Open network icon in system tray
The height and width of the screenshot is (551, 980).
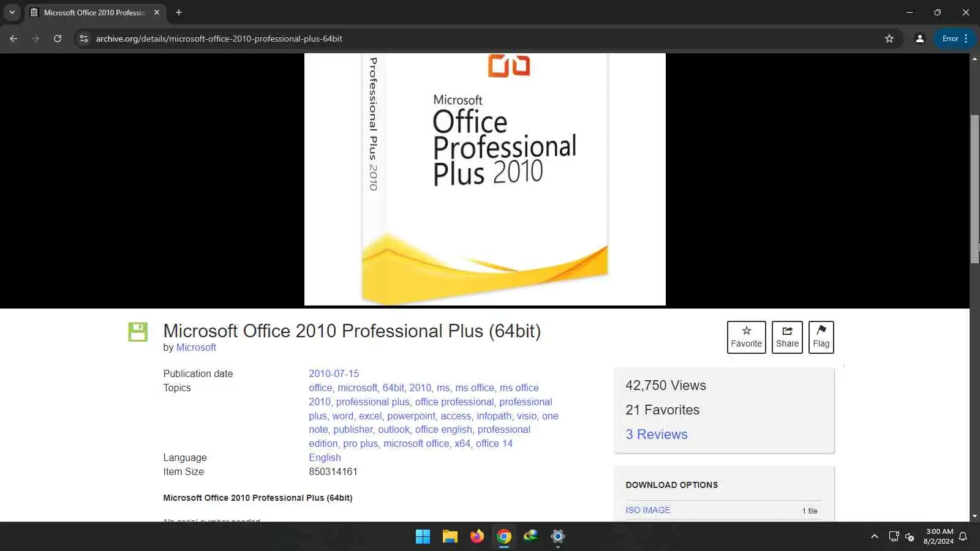[x=894, y=537]
